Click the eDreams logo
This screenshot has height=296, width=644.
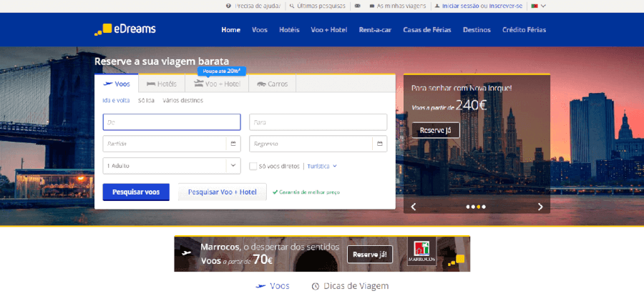[x=125, y=29]
